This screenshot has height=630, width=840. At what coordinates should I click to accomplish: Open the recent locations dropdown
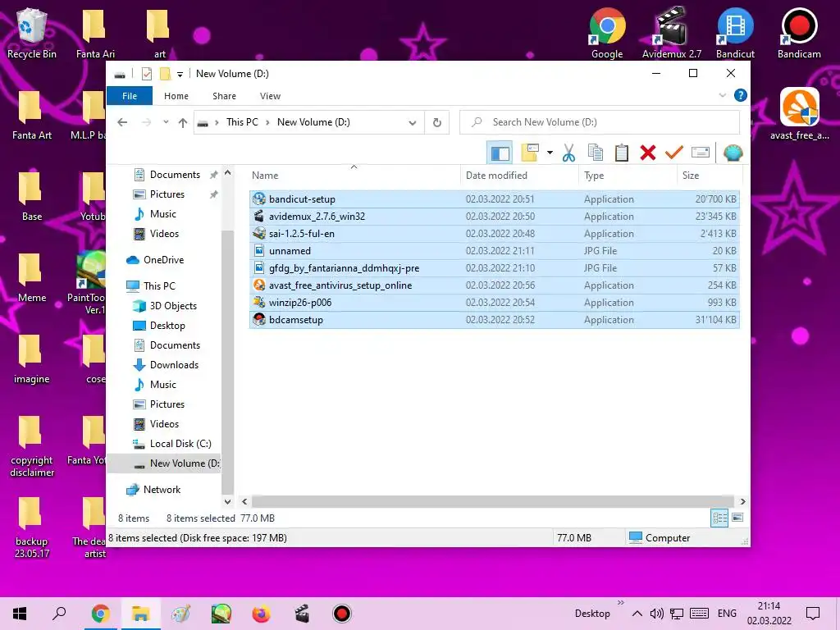pos(166,122)
